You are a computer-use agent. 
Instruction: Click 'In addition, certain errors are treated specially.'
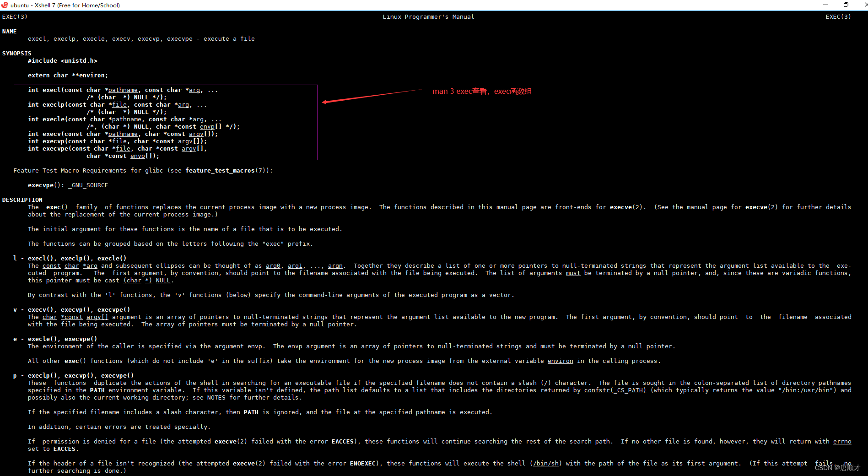119,427
